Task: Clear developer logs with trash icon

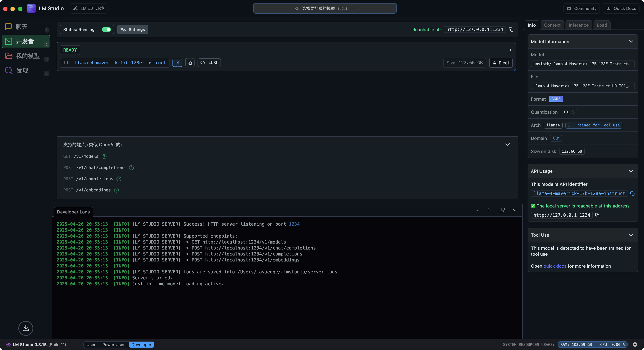Action: pyautogui.click(x=489, y=210)
